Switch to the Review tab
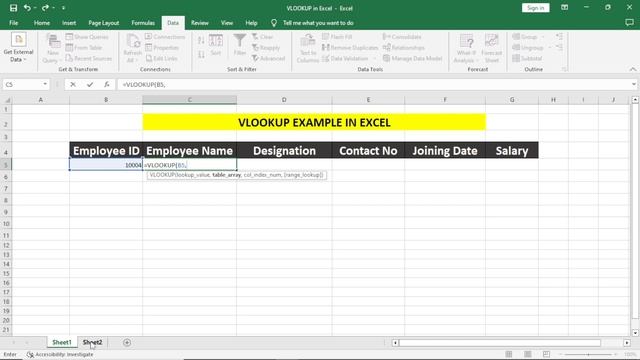The image size is (640, 360). [x=200, y=23]
